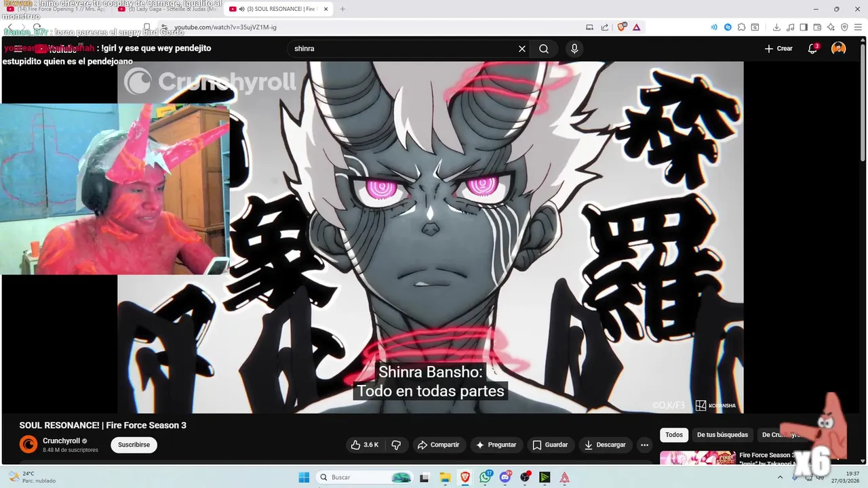Click the dislike thumbs-down button
This screenshot has height=488, width=868.
[396, 445]
